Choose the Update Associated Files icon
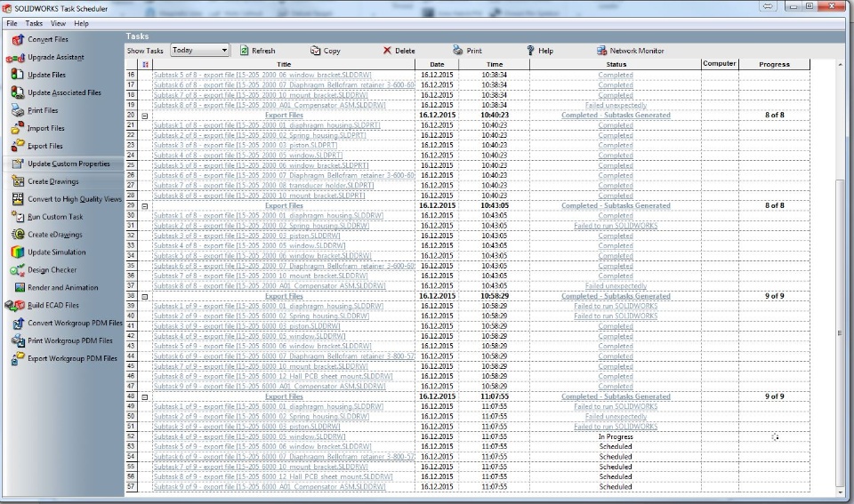Viewport: 854px width, 504px height. (18, 92)
